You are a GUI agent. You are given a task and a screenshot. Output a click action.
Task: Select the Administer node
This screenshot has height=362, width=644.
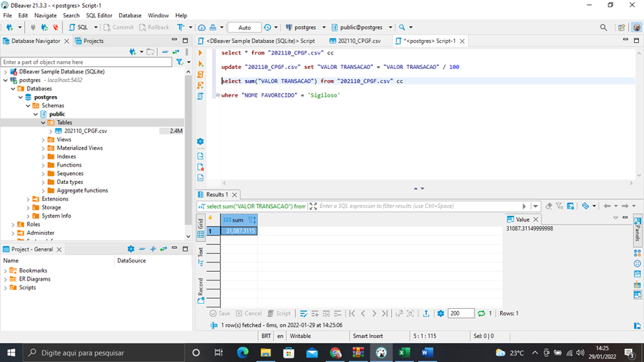(40, 233)
